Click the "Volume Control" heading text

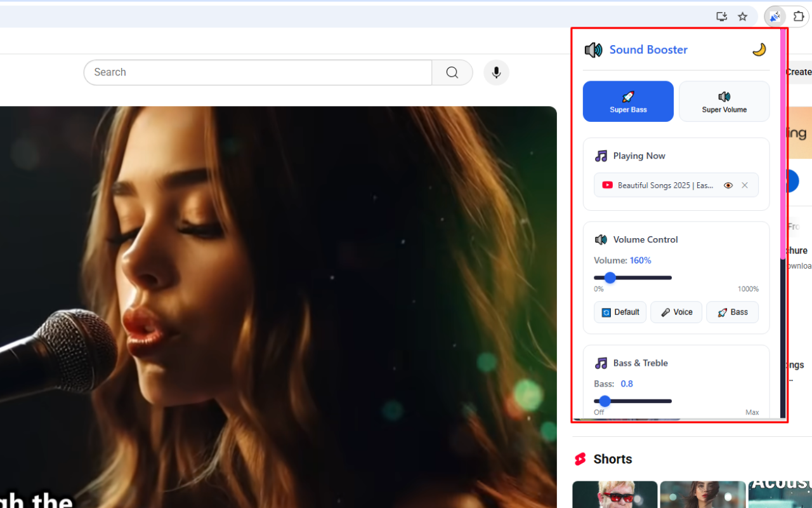pyautogui.click(x=646, y=239)
